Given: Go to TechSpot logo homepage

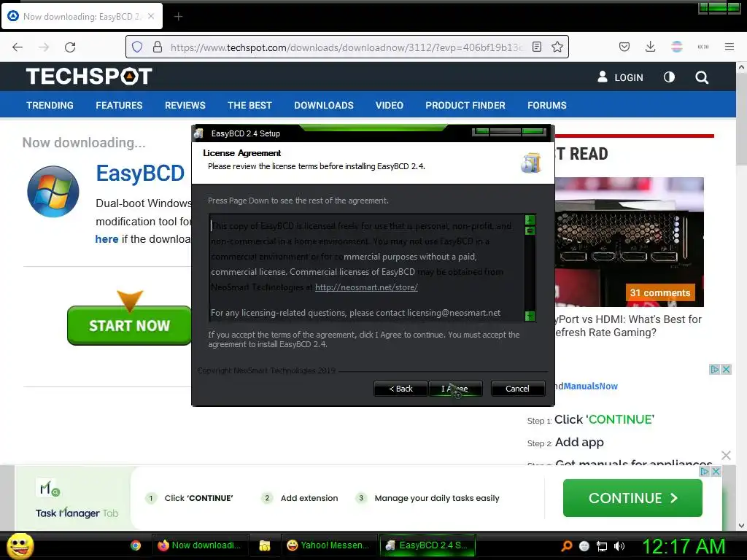Looking at the screenshot, I should (x=89, y=76).
